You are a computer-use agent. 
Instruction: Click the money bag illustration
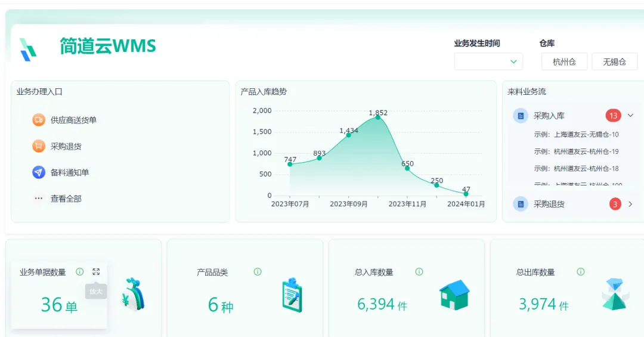tap(134, 295)
